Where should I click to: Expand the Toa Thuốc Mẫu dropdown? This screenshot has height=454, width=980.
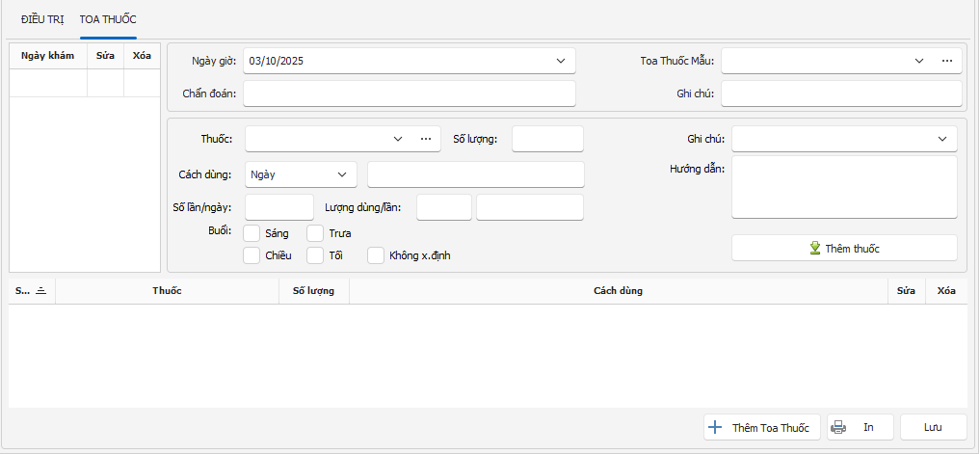tap(919, 61)
